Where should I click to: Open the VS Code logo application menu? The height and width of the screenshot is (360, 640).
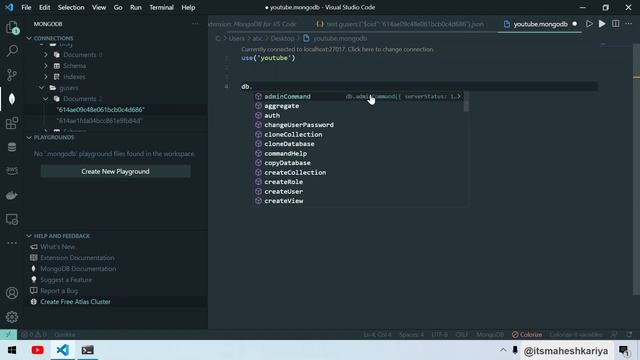point(9,7)
